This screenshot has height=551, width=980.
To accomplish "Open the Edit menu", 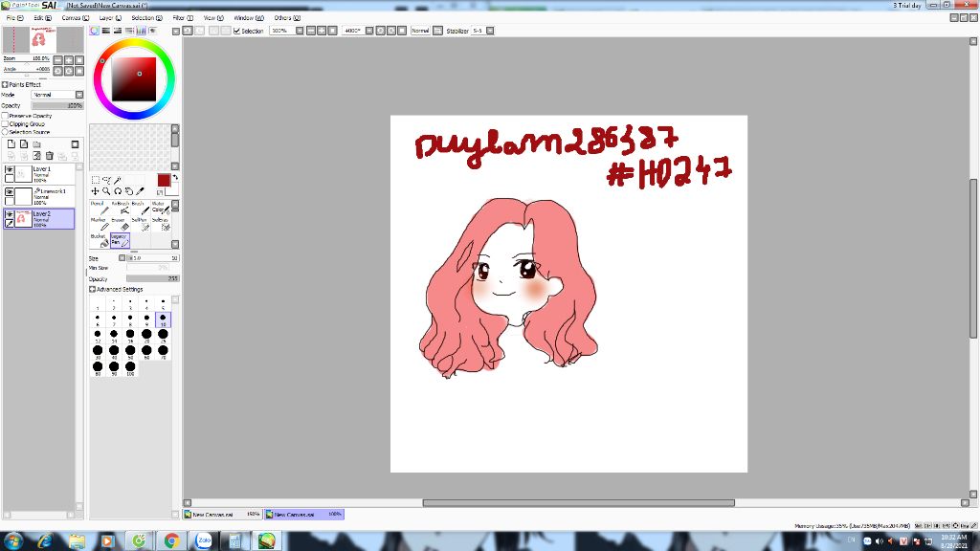I will pos(42,18).
